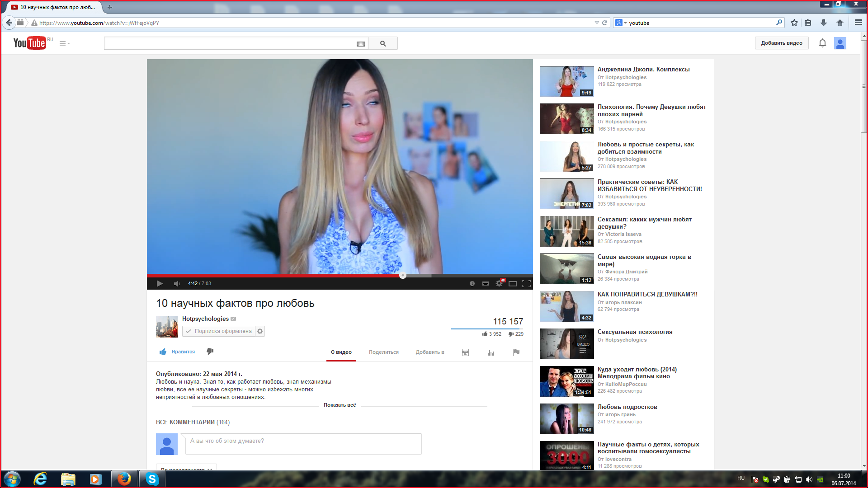Bookmark this page with star icon
The width and height of the screenshot is (868, 488).
click(794, 23)
